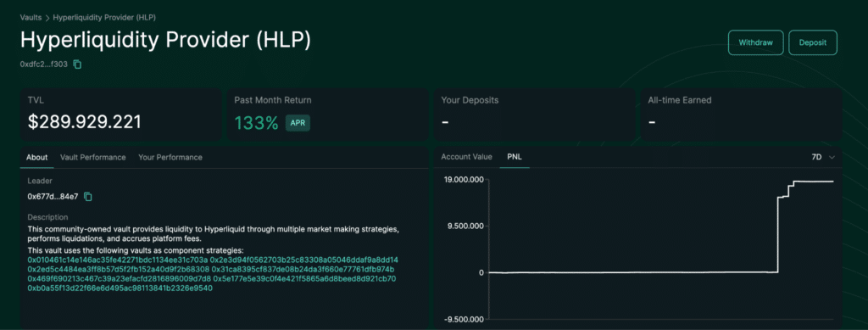868x330 pixels.
Task: Select the About tab
Action: click(37, 157)
